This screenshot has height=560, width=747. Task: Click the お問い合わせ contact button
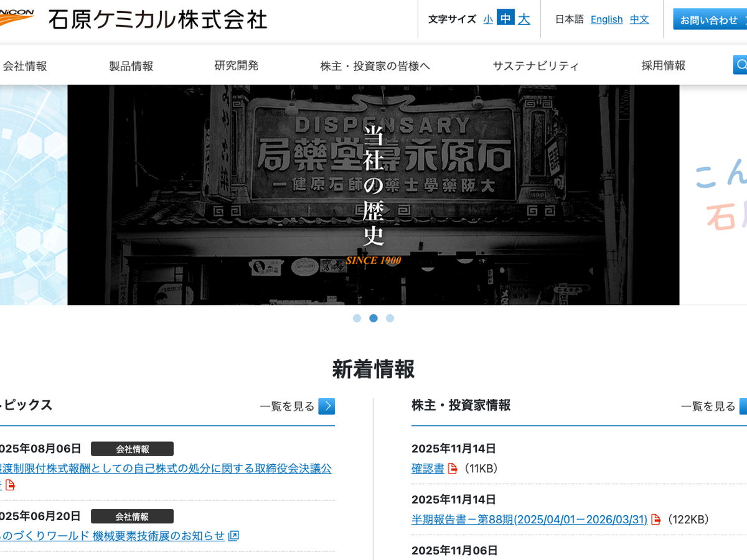coord(710,20)
